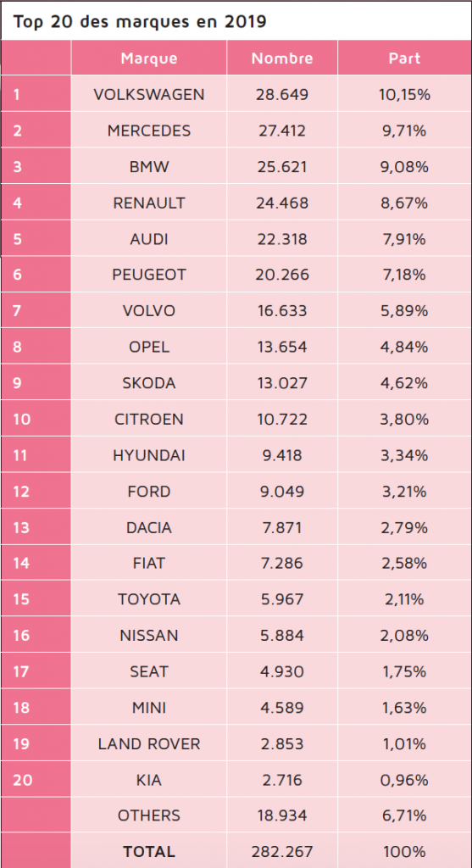Select the LAND ROVER brand cell
The image size is (472, 868).
pyautogui.click(x=149, y=743)
